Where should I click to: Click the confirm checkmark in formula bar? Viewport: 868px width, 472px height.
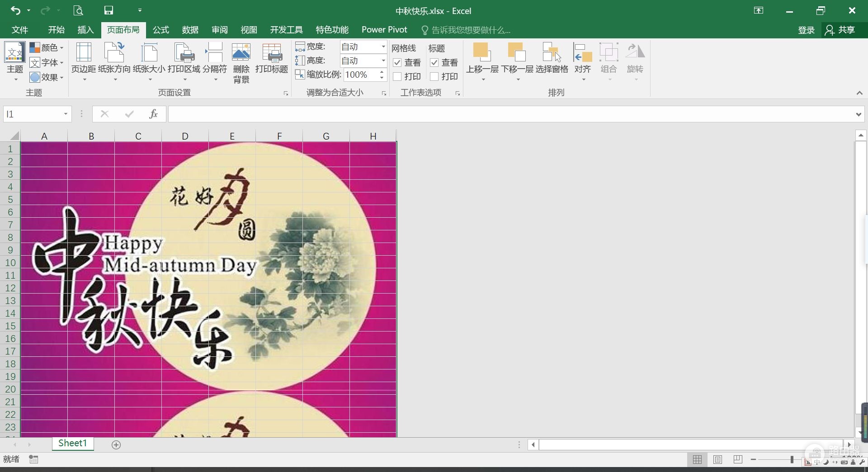[x=129, y=114]
